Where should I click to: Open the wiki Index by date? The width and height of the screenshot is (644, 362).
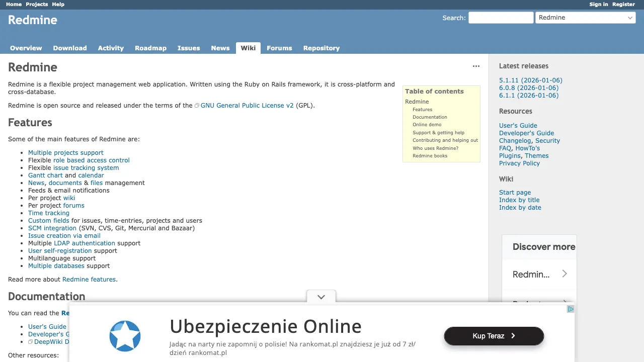coord(520,207)
